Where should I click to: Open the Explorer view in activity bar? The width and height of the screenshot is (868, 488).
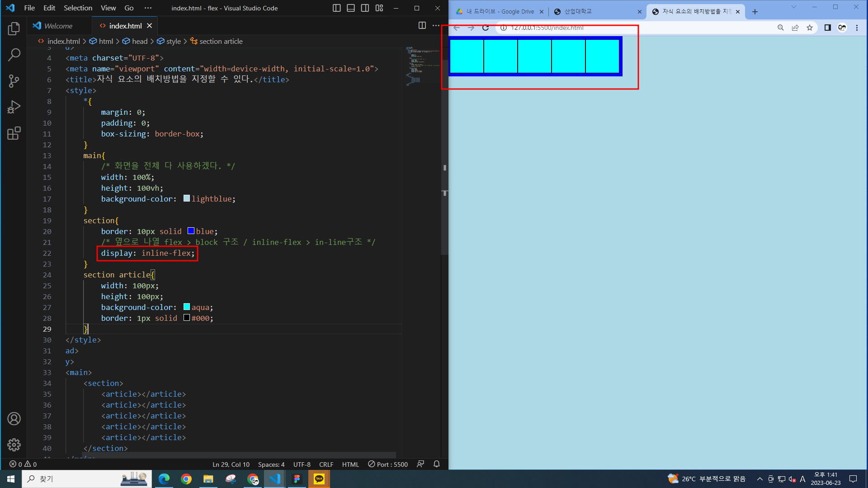pyautogui.click(x=14, y=29)
